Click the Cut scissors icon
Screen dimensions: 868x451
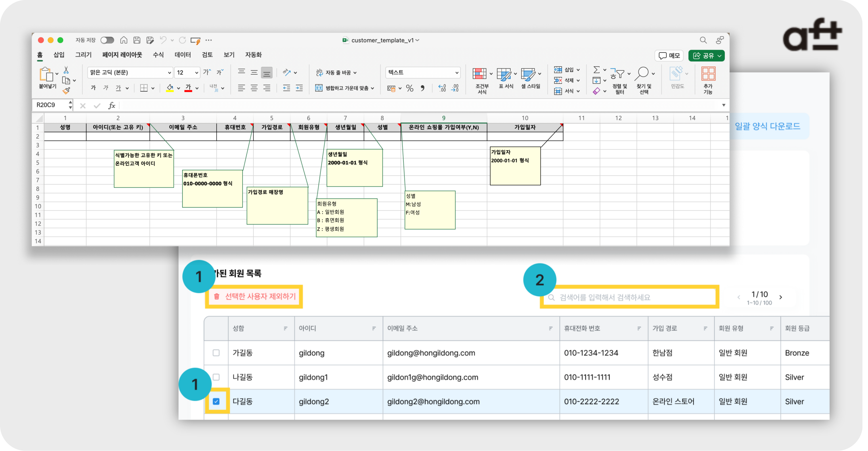pos(66,70)
